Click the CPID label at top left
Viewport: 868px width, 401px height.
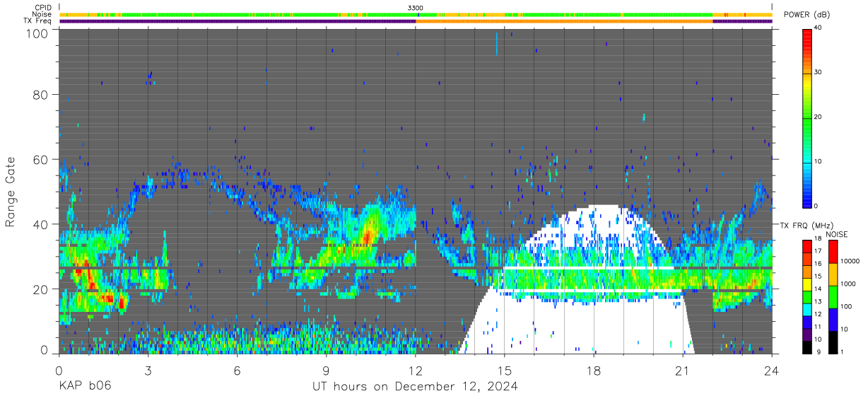pyautogui.click(x=44, y=8)
